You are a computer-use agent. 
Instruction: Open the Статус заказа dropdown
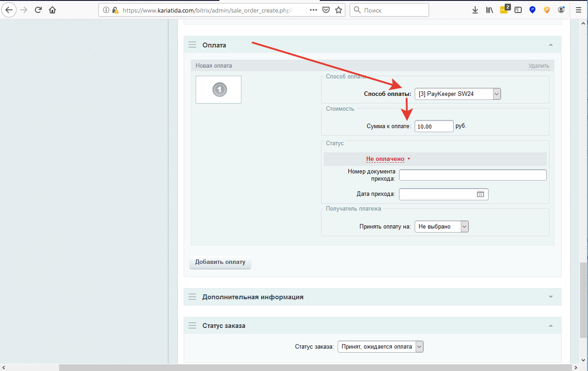(380, 346)
